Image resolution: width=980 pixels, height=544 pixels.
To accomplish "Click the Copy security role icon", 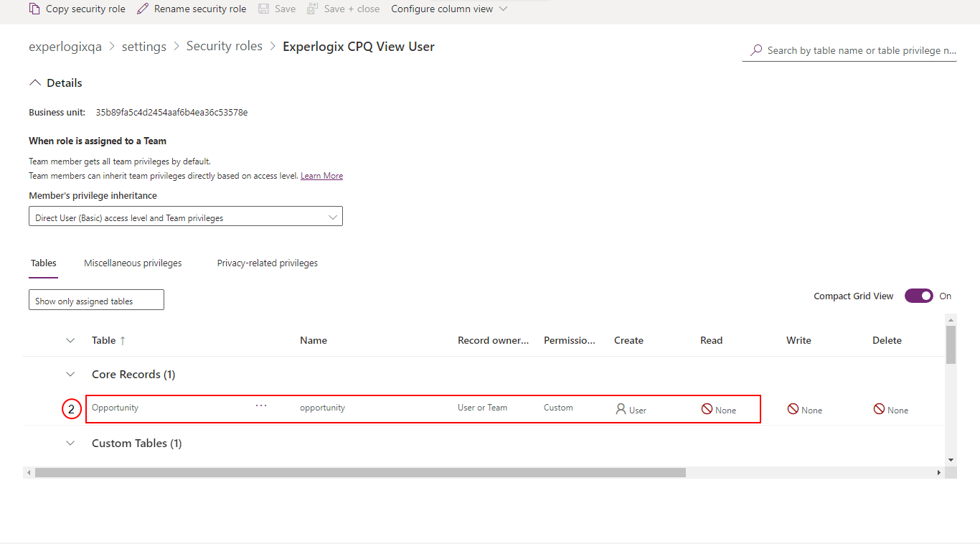I will click(x=34, y=9).
